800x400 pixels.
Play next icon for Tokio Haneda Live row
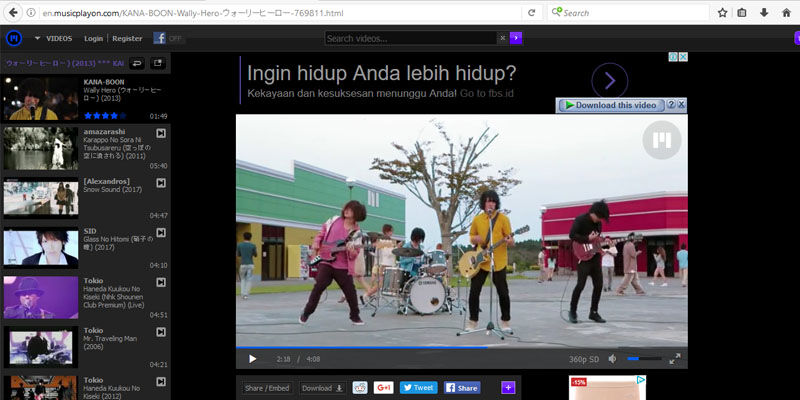(161, 282)
